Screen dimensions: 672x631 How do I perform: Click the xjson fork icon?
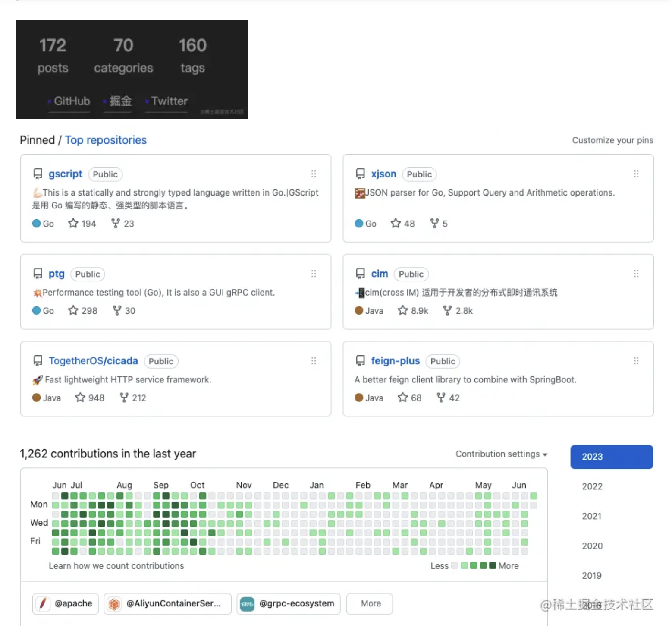pyautogui.click(x=435, y=223)
